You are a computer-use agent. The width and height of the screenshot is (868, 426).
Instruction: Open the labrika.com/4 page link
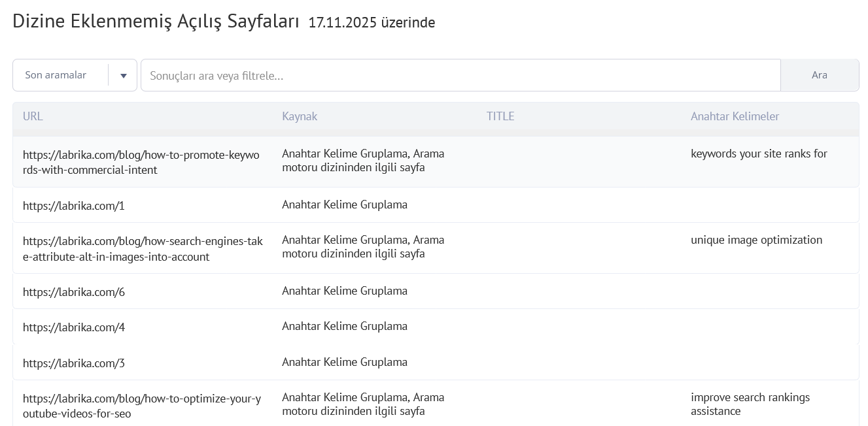pos(73,327)
